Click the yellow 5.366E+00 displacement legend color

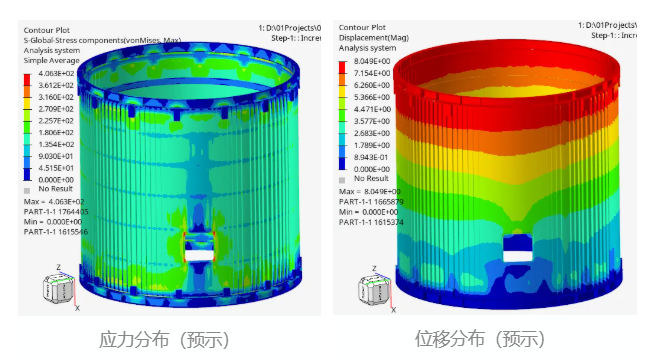pyautogui.click(x=342, y=104)
